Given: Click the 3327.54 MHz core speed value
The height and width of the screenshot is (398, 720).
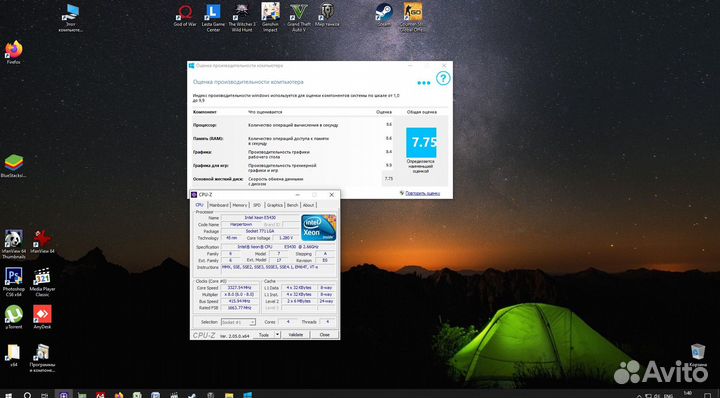Looking at the screenshot, I should tap(239, 288).
